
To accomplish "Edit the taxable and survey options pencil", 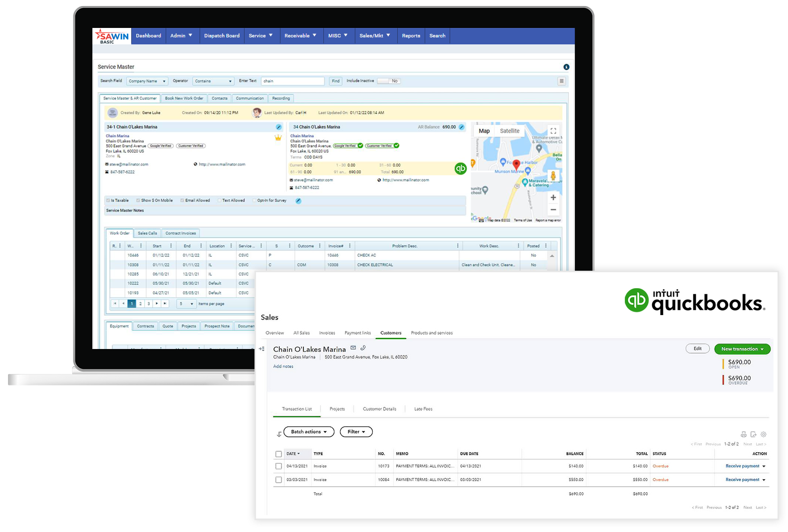I will coord(298,201).
